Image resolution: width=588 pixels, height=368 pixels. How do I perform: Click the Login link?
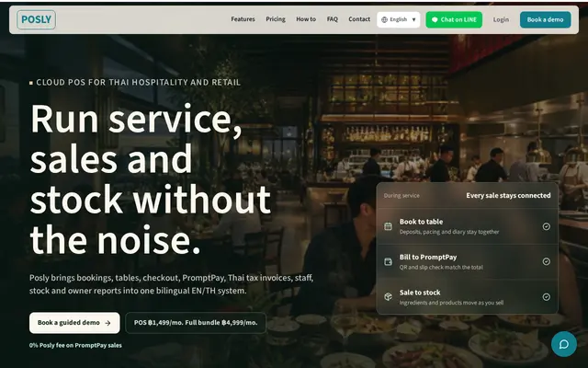pos(501,19)
